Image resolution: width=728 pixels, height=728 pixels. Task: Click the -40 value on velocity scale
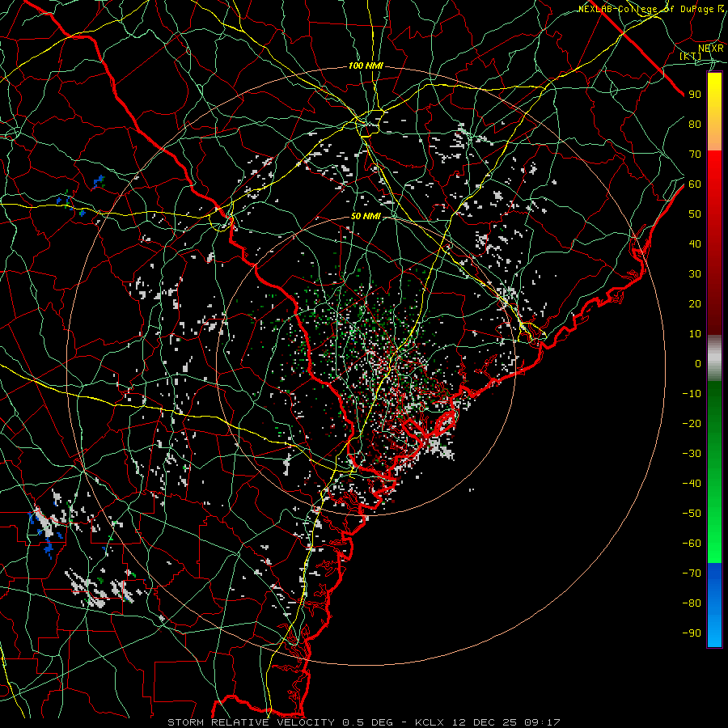692,484
